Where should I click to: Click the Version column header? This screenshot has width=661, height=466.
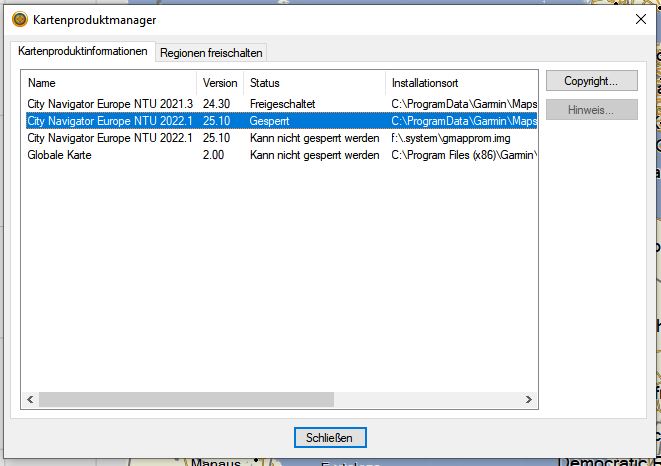click(x=220, y=83)
